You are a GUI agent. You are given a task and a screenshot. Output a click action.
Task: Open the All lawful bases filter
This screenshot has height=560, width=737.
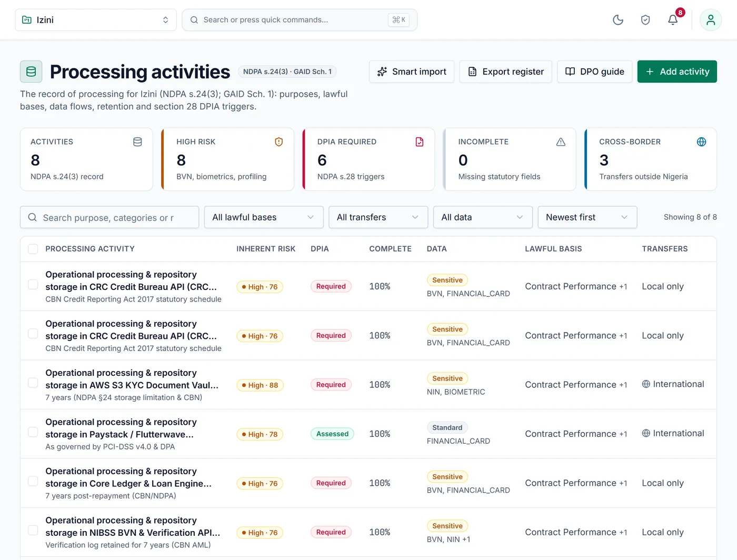tap(264, 217)
